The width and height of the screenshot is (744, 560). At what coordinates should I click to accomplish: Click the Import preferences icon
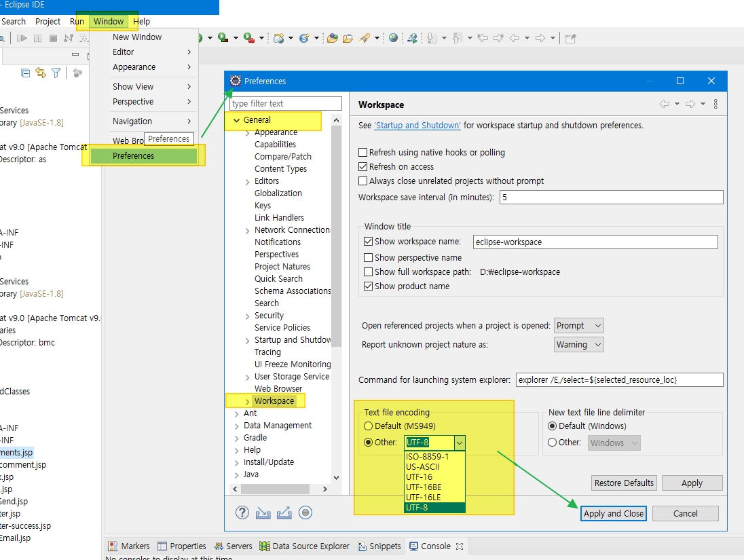tap(263, 512)
